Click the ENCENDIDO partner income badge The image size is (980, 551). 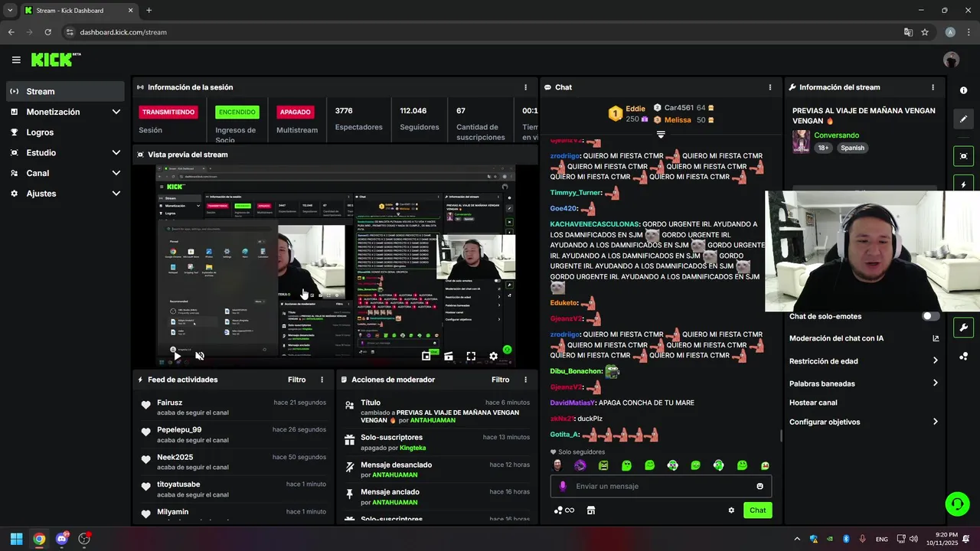237,112
